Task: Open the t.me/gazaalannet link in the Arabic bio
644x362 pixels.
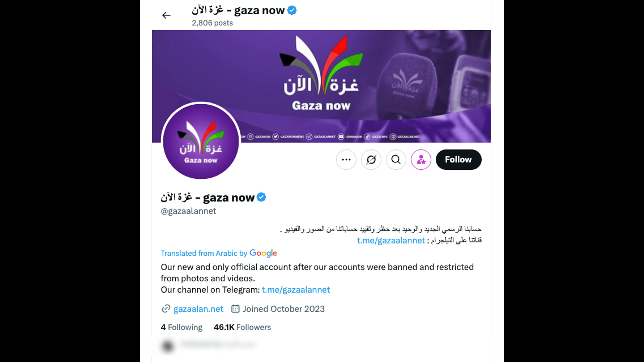Action: tap(391, 240)
